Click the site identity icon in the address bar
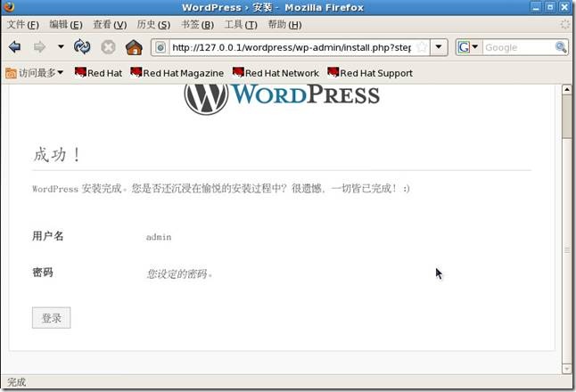576x392 pixels. 160,47
